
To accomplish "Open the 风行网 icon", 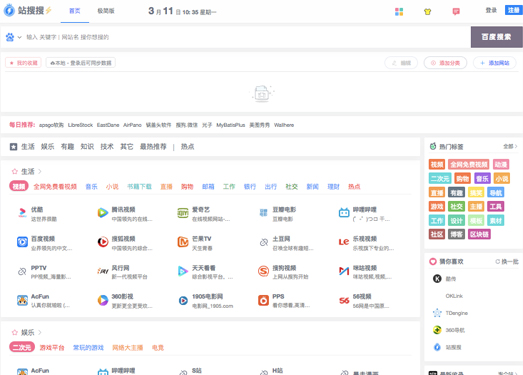I will (103, 271).
